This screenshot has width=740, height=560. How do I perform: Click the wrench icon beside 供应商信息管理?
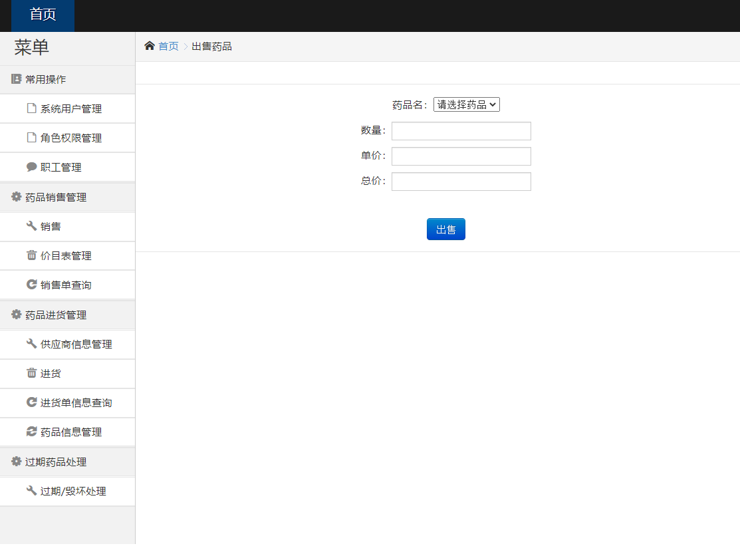tap(31, 344)
